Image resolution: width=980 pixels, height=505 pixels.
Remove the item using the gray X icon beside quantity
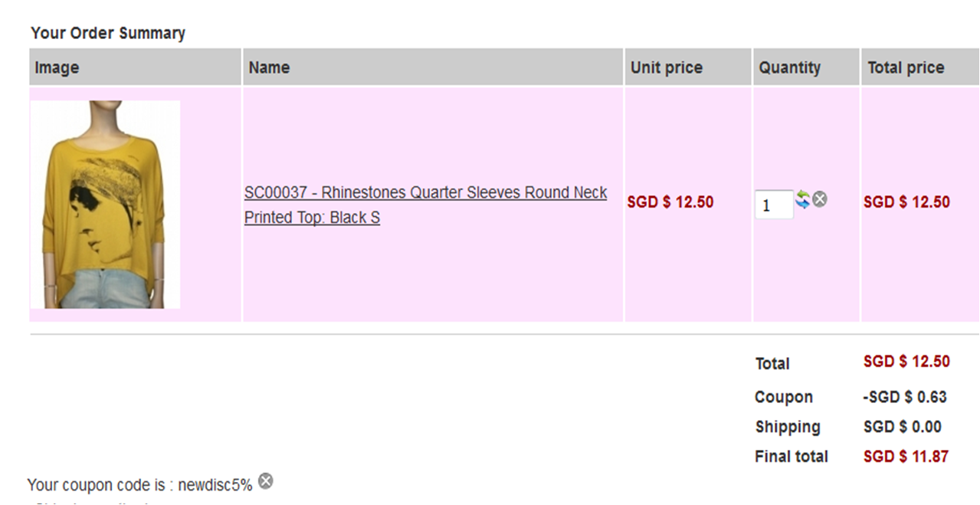820,199
